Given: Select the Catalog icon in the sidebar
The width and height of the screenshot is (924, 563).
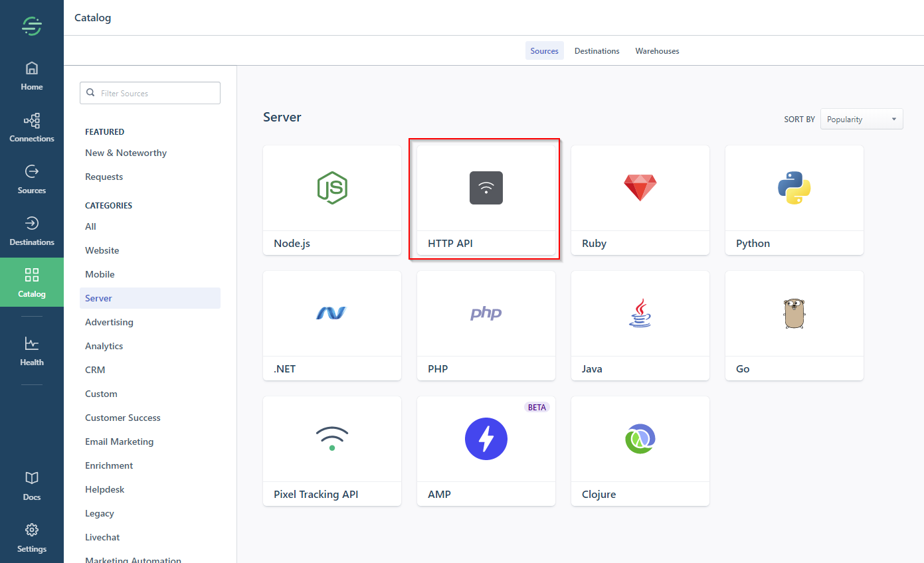Looking at the screenshot, I should click(31, 282).
